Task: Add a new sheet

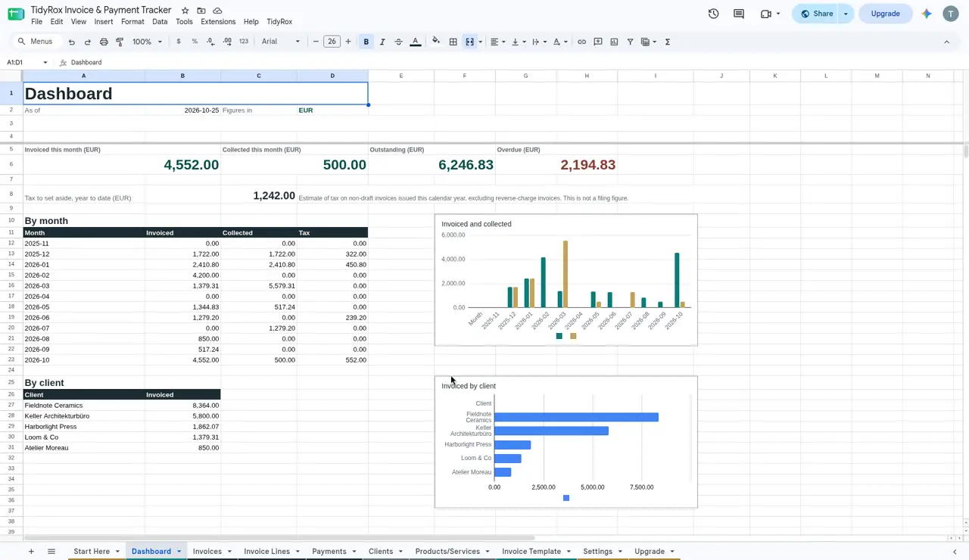Action: (31, 551)
